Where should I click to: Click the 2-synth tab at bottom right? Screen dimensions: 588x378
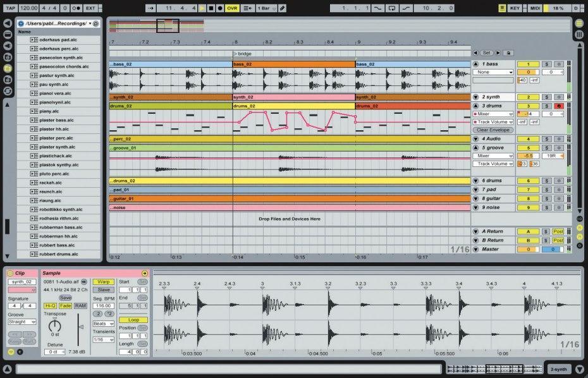[x=559, y=369]
